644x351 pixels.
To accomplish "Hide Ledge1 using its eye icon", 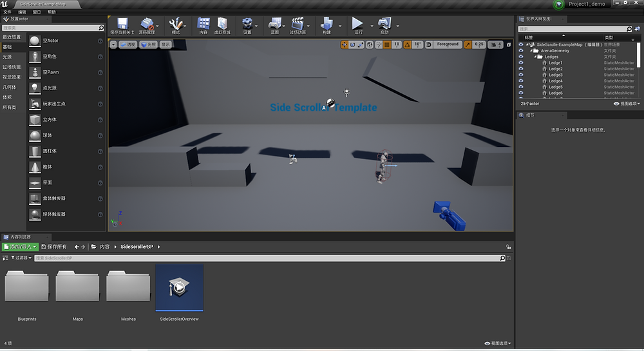I will (521, 63).
